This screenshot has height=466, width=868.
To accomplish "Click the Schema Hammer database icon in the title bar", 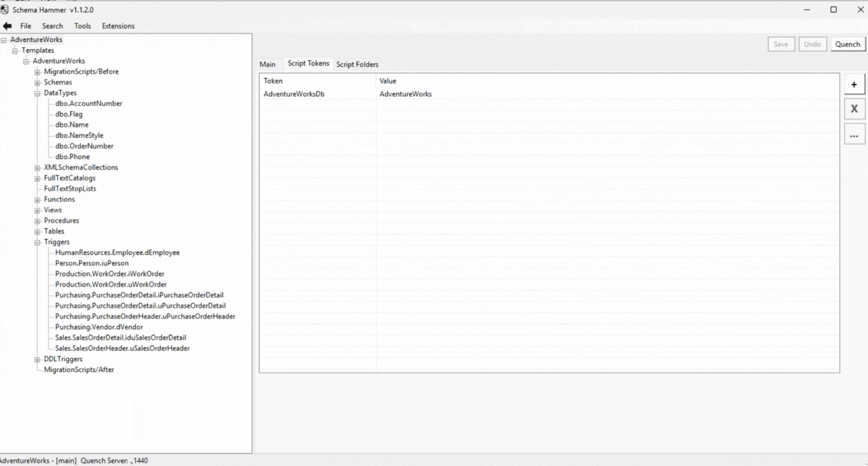I will pos(6,9).
